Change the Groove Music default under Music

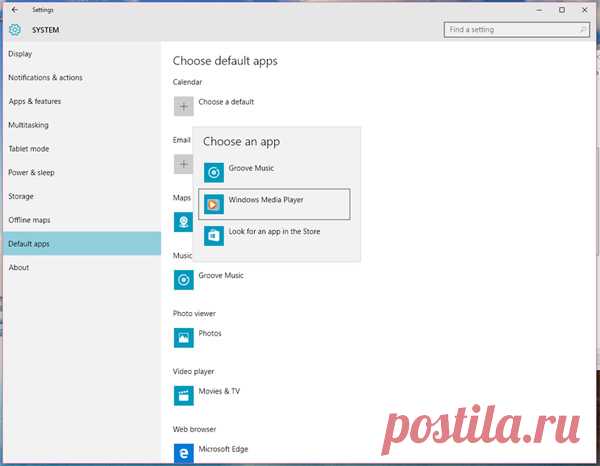coord(221,275)
